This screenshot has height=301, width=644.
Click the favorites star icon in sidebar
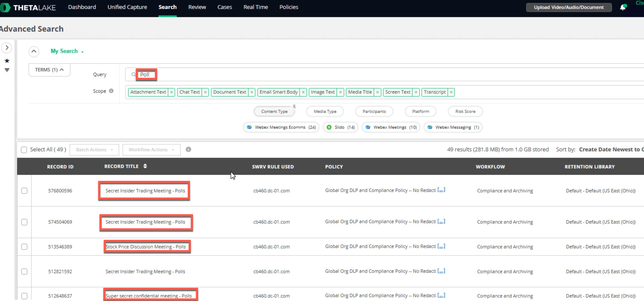7,61
